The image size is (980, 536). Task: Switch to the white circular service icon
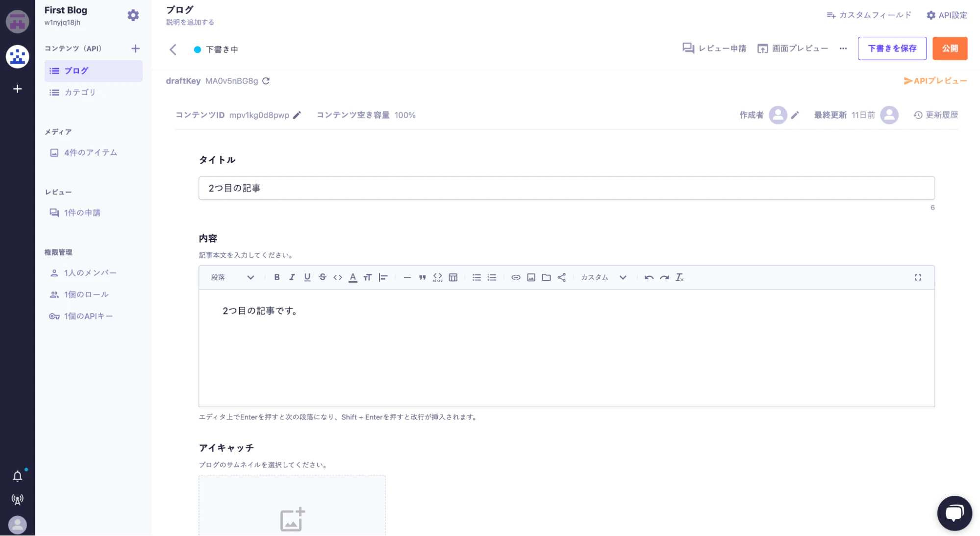(x=17, y=56)
